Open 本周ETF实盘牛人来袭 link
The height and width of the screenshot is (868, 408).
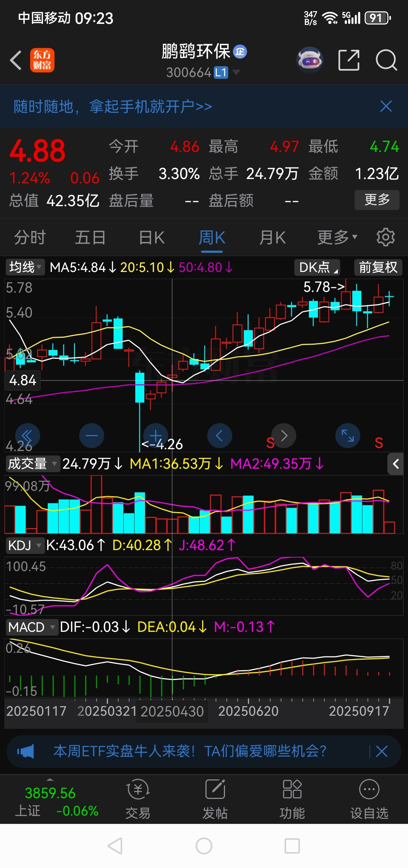[x=190, y=752]
